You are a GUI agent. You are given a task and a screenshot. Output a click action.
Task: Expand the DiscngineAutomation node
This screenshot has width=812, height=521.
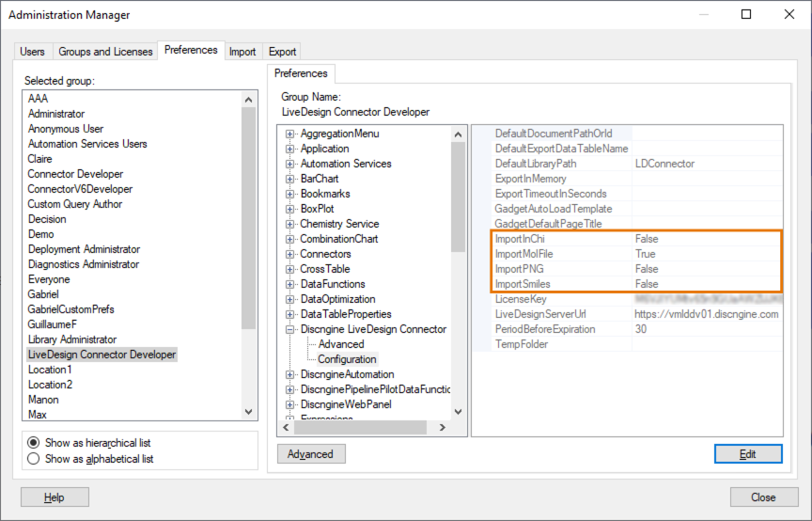290,374
